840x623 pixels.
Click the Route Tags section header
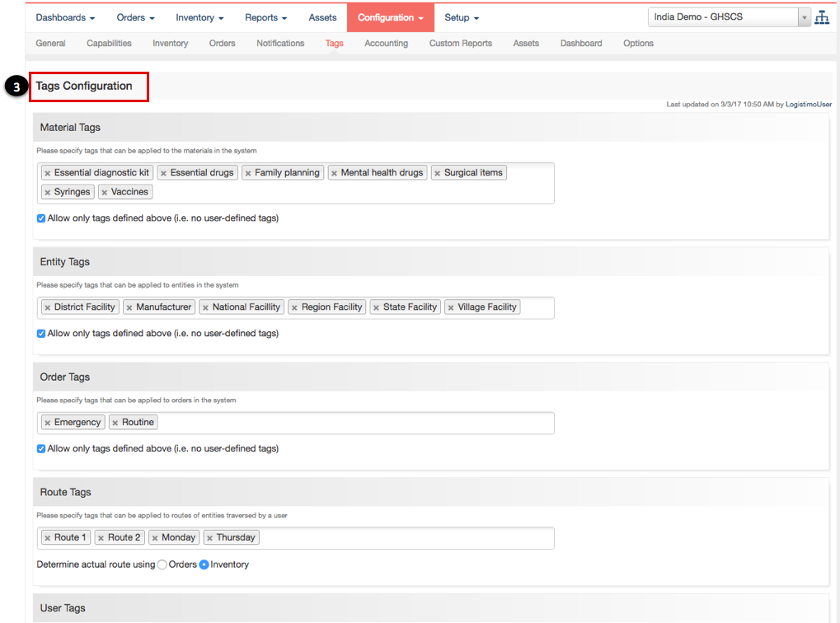[431, 492]
